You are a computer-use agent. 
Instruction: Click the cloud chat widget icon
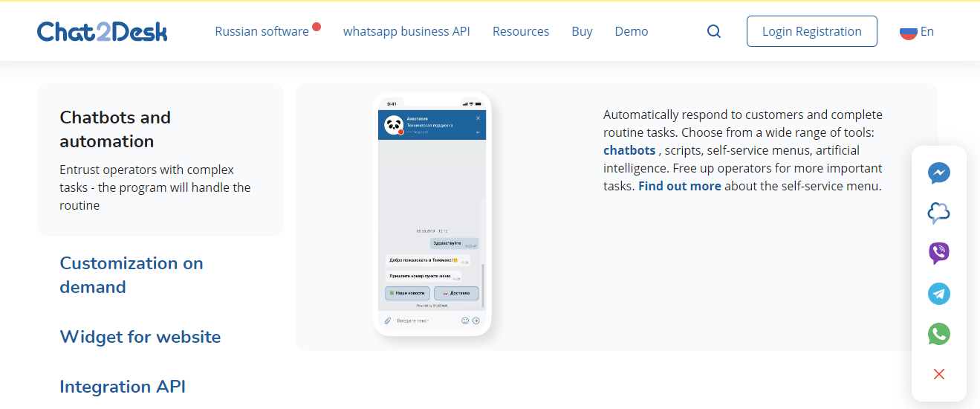point(939,213)
